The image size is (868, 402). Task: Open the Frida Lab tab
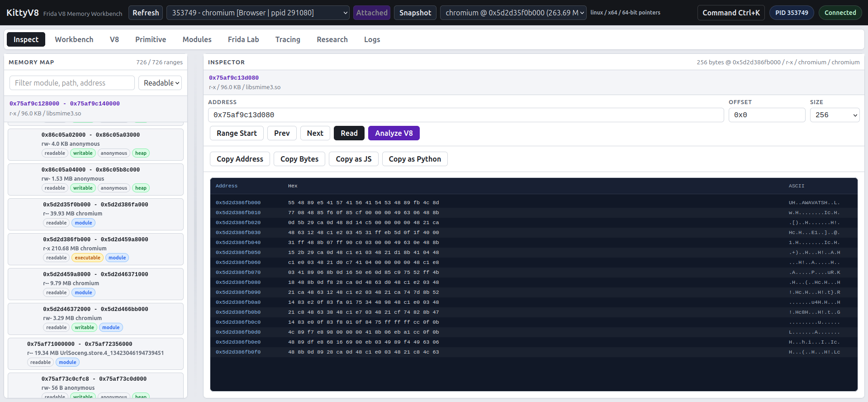[243, 39]
